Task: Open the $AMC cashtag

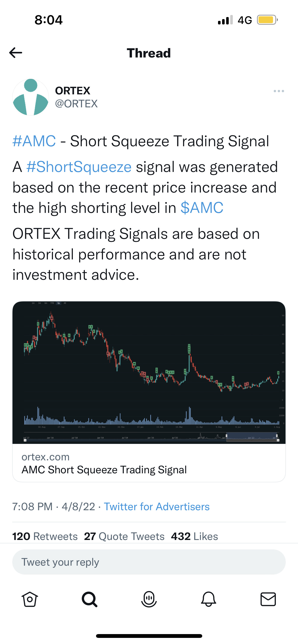Action: click(202, 208)
